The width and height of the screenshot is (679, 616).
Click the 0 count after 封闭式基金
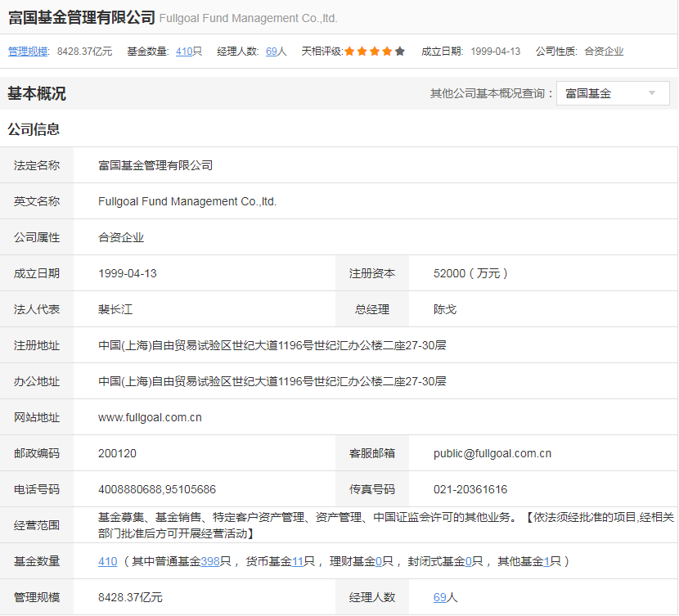(469, 561)
